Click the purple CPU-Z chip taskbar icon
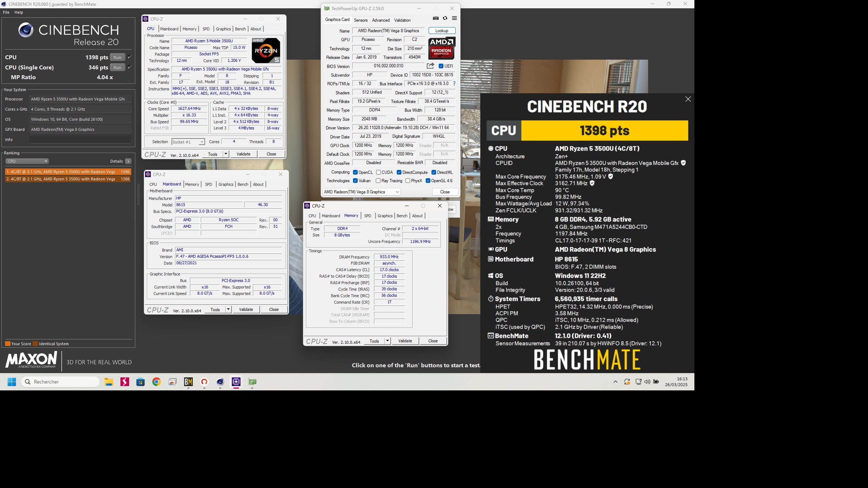Image resolution: width=868 pixels, height=488 pixels. (x=236, y=382)
